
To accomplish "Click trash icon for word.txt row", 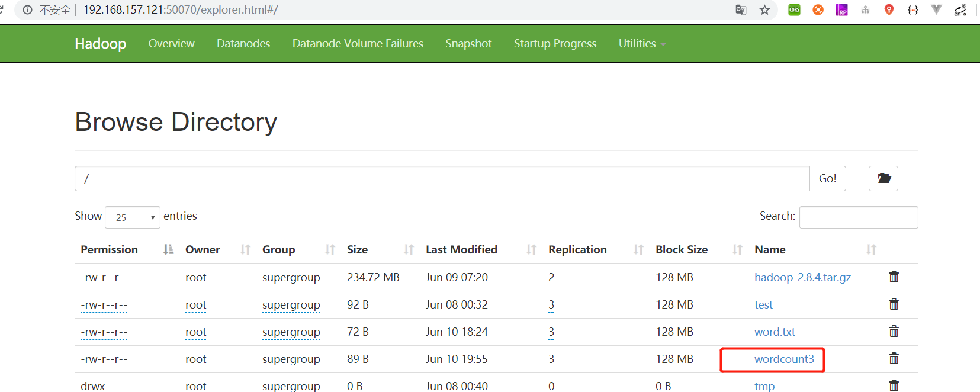I will pos(894,332).
